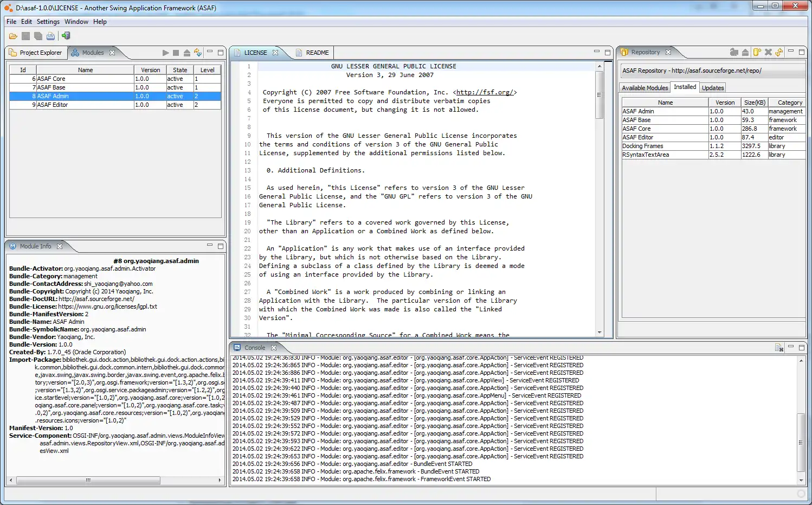Open the Settings menu
Viewport: 812px width, 505px height.
48,22
